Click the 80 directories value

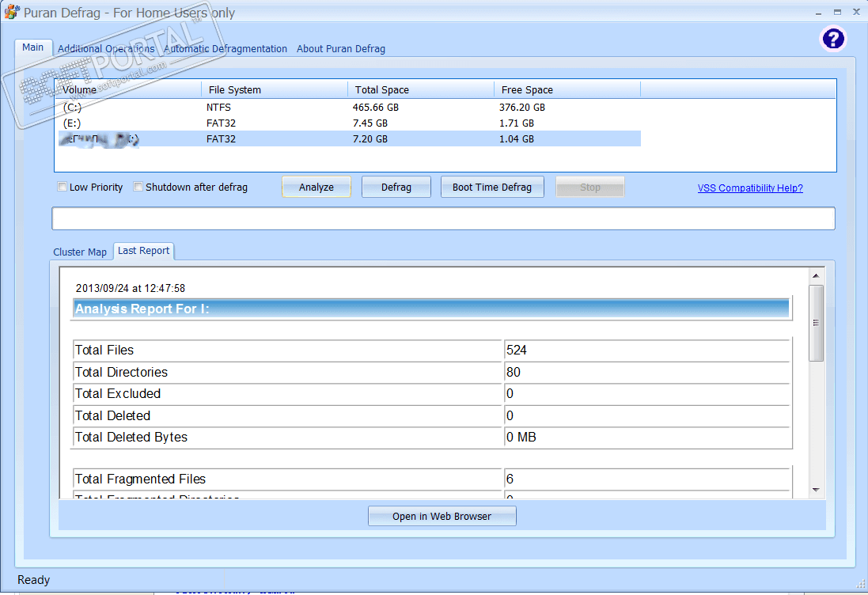coord(514,373)
